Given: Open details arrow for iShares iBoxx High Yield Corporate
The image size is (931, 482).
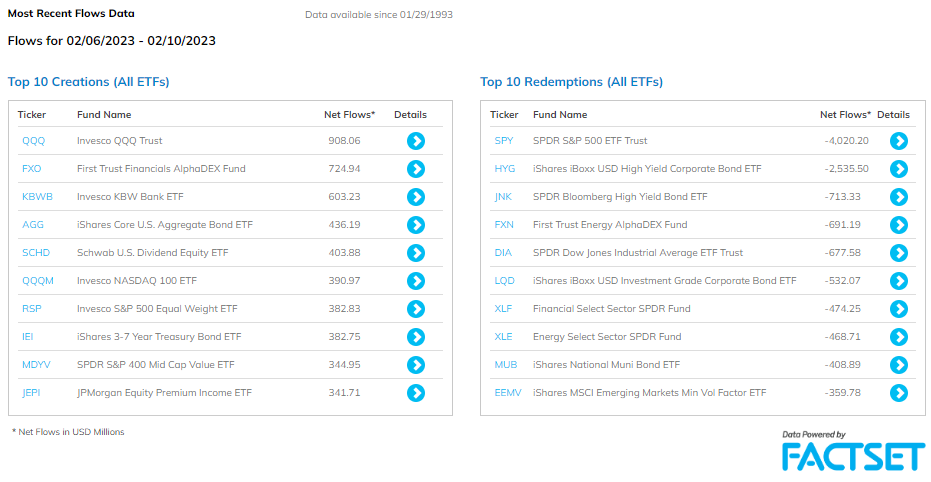Looking at the screenshot, I should coord(899,169).
